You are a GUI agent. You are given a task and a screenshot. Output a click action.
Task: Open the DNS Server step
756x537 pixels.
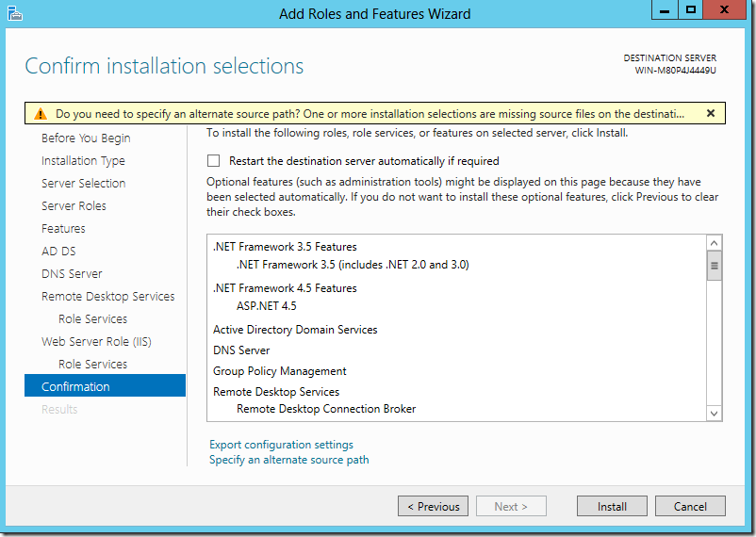(x=72, y=274)
